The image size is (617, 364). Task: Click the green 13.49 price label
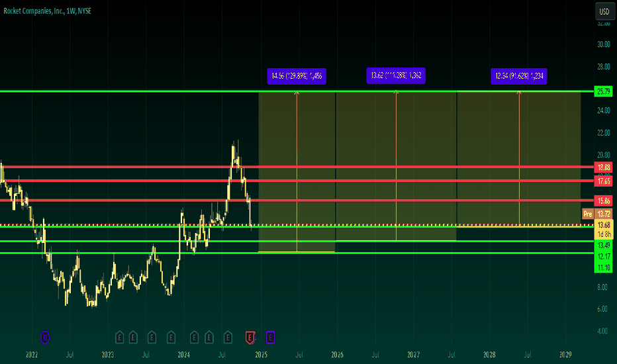(x=604, y=245)
